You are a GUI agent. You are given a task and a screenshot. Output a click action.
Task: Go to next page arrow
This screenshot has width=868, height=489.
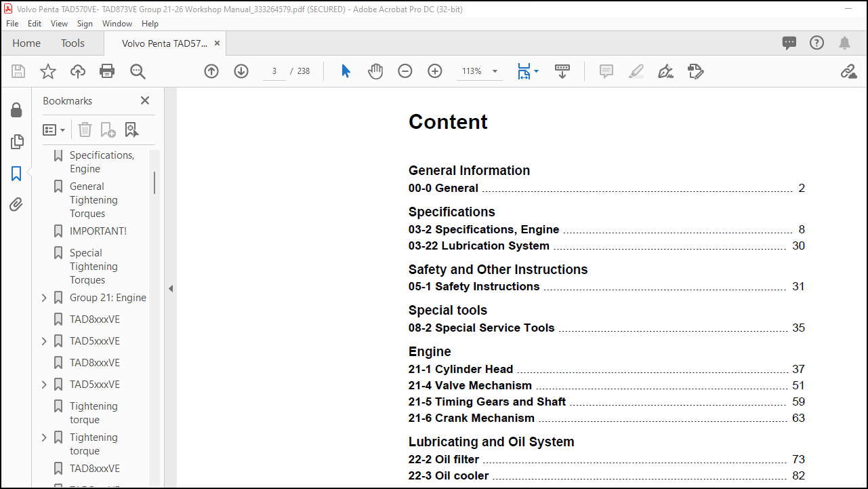coord(241,71)
